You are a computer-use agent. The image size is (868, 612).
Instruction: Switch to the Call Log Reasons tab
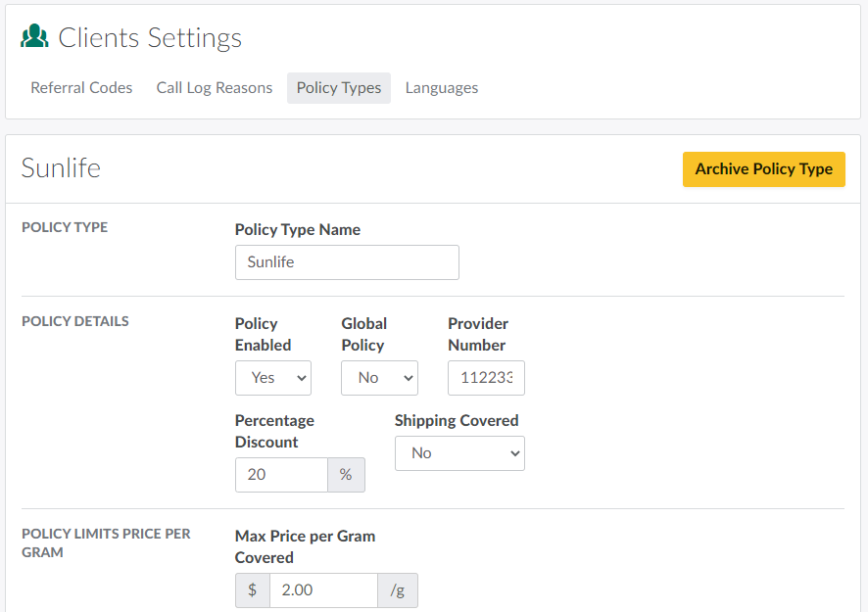(x=215, y=88)
